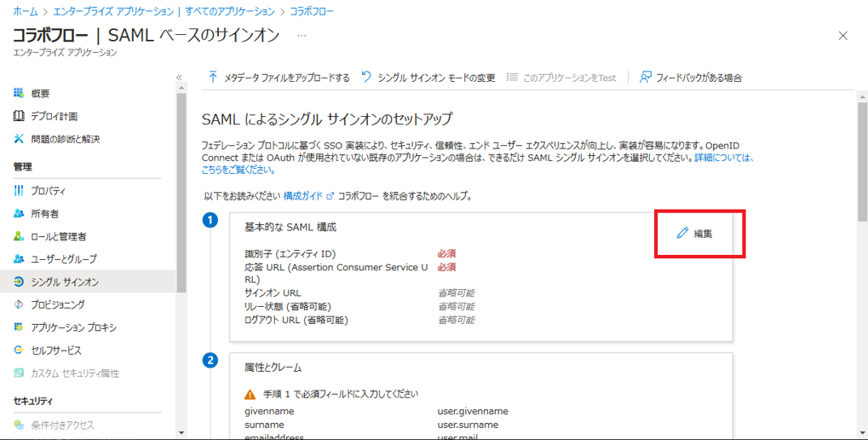Screen dimensions: 868x440
Task: Open the ellipsis more options in the title
Action: 302,36
